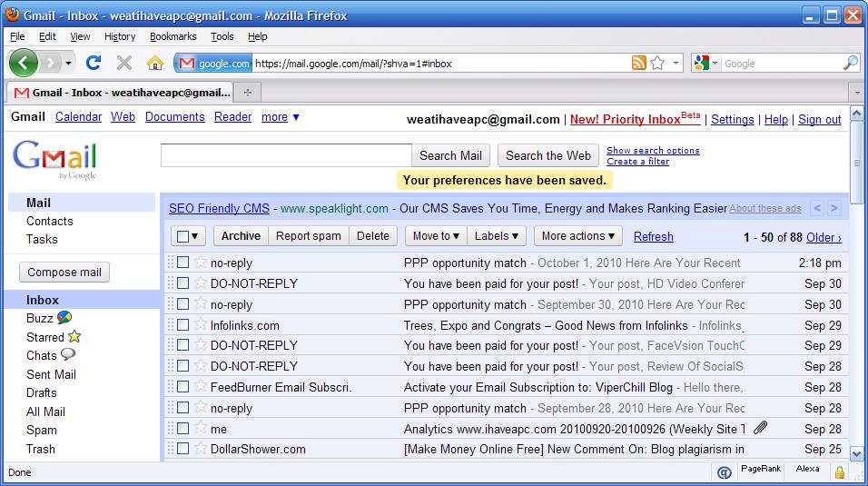Open the list all tabs dropdown
868x486 pixels.
pyautogui.click(x=857, y=93)
